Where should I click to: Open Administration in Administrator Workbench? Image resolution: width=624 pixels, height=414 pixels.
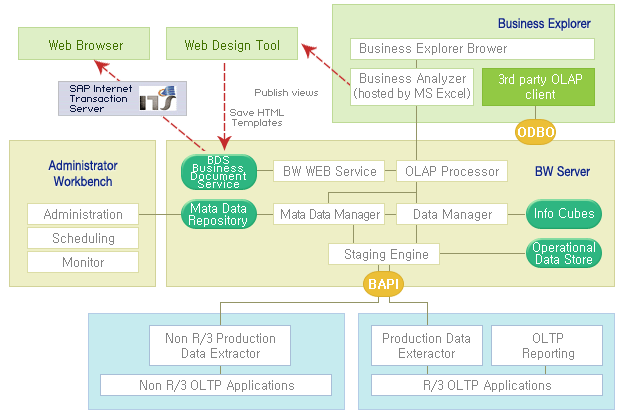(83, 214)
